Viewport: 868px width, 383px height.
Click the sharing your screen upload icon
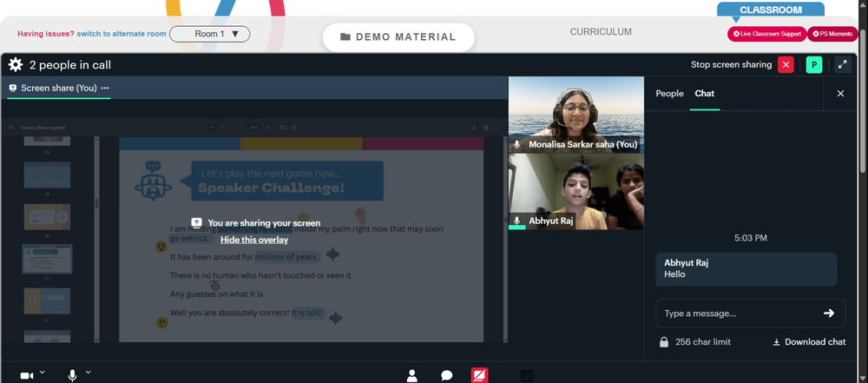[x=196, y=222]
